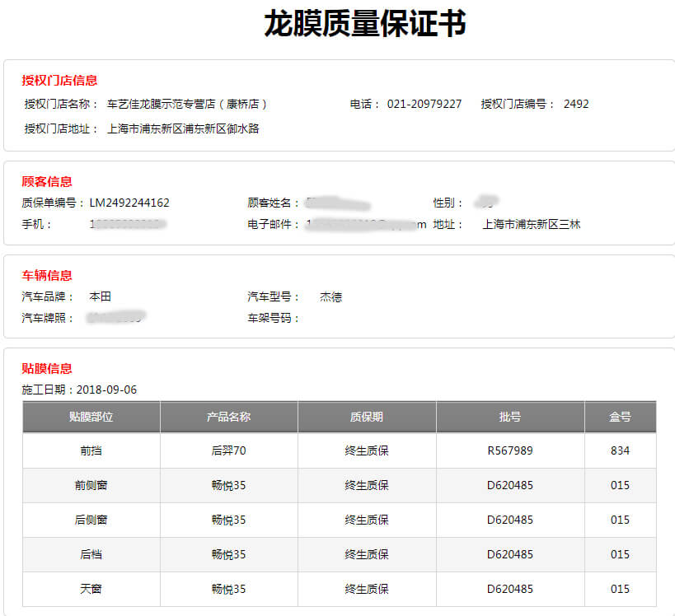The image size is (675, 616).
Task: Click the 龙膜质量保证书 page title
Action: point(364,24)
